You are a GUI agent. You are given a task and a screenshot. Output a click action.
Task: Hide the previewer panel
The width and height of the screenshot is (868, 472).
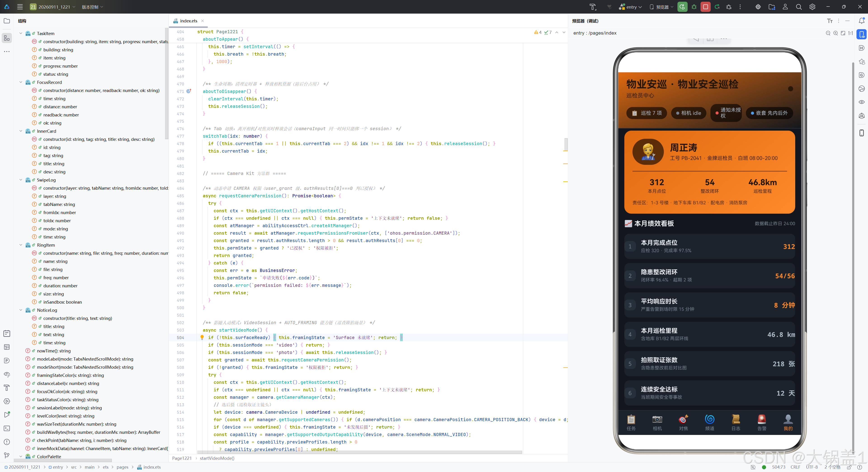click(x=847, y=21)
